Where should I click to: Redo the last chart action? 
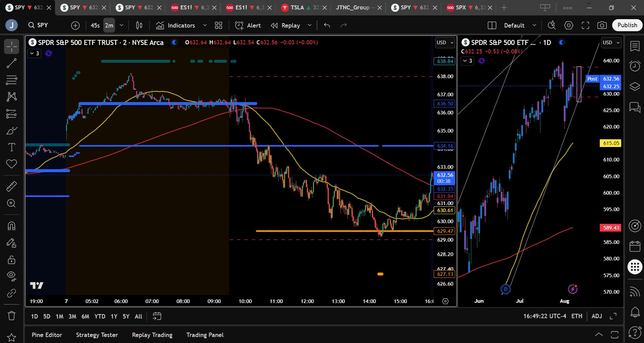344,26
